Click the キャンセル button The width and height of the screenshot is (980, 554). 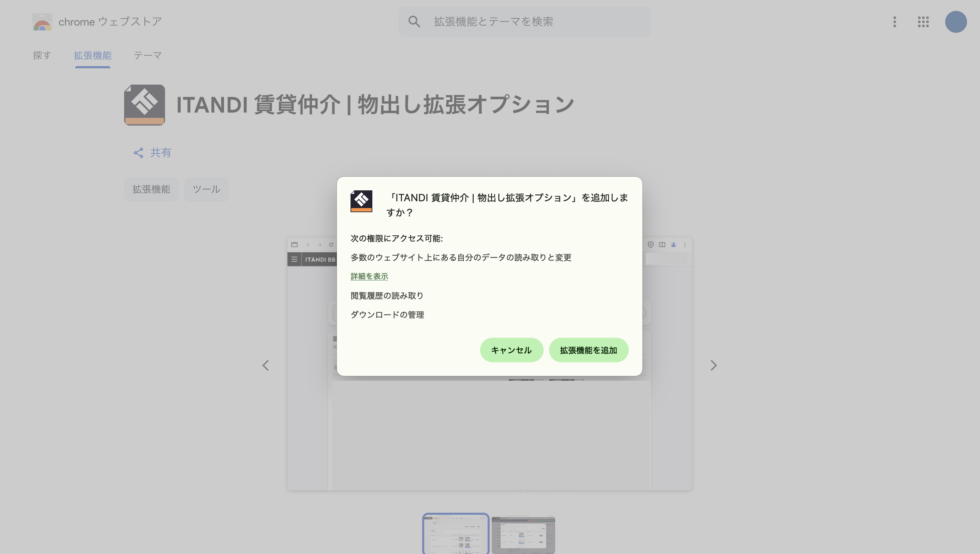click(511, 350)
